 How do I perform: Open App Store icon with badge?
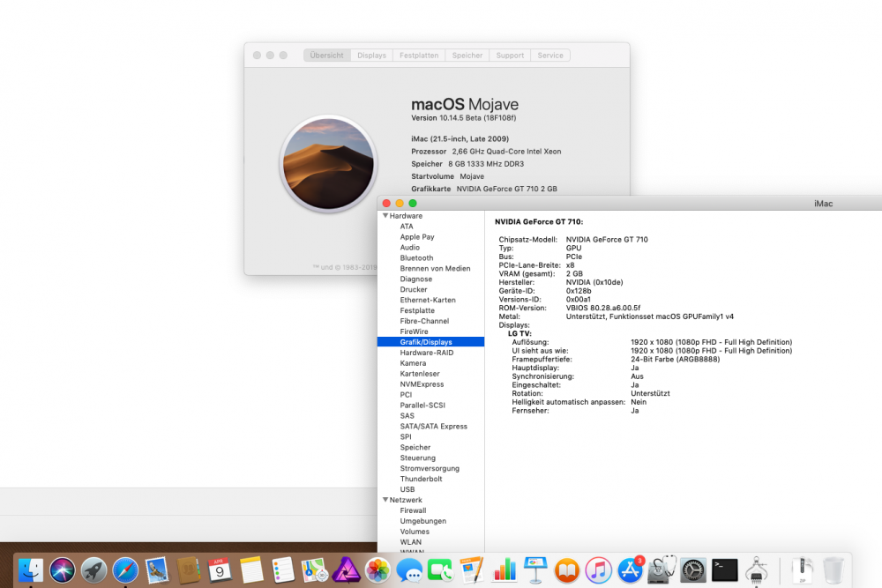(631, 570)
